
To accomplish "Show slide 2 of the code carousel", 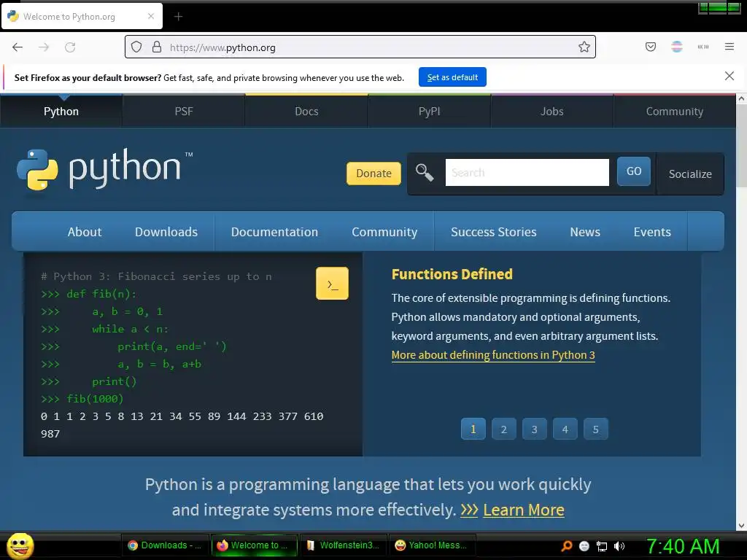I will point(503,429).
